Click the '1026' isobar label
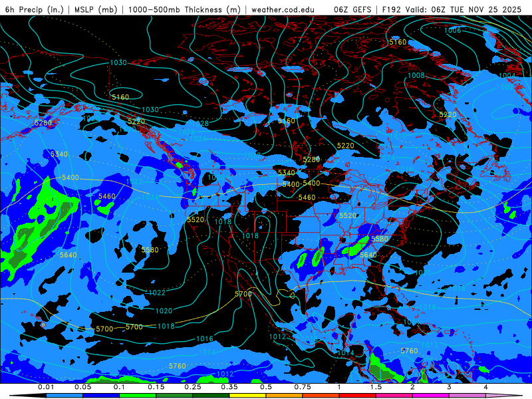The width and height of the screenshot is (532, 399). (x=187, y=132)
